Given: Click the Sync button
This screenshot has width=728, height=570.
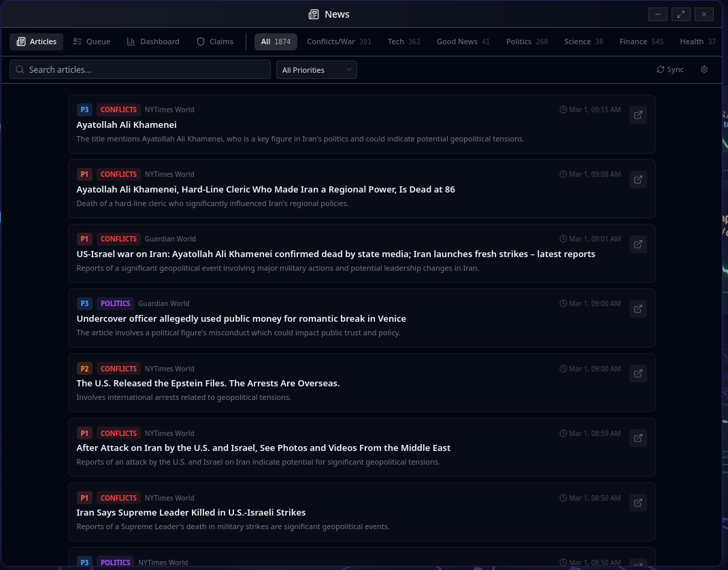Looking at the screenshot, I should coord(669,69).
